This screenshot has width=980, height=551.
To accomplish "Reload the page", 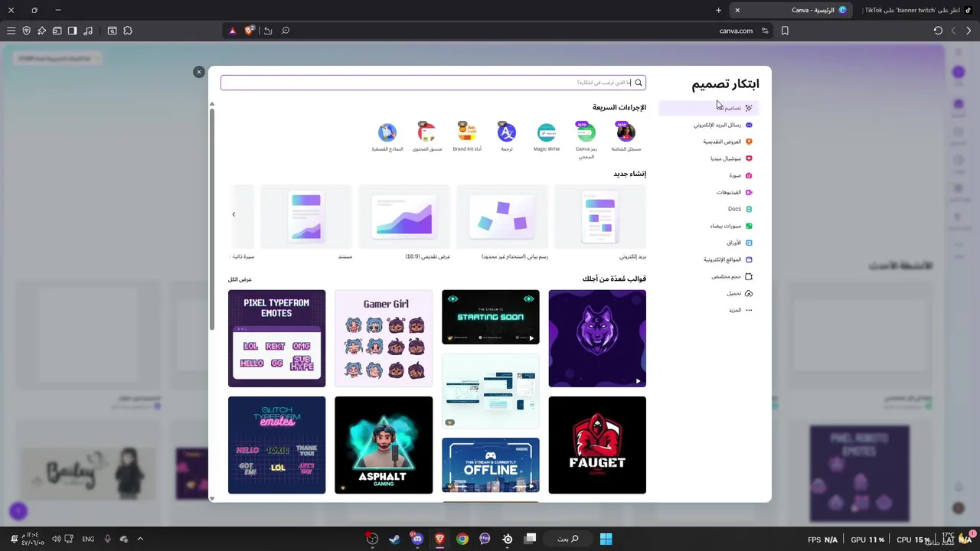I will coord(938,31).
